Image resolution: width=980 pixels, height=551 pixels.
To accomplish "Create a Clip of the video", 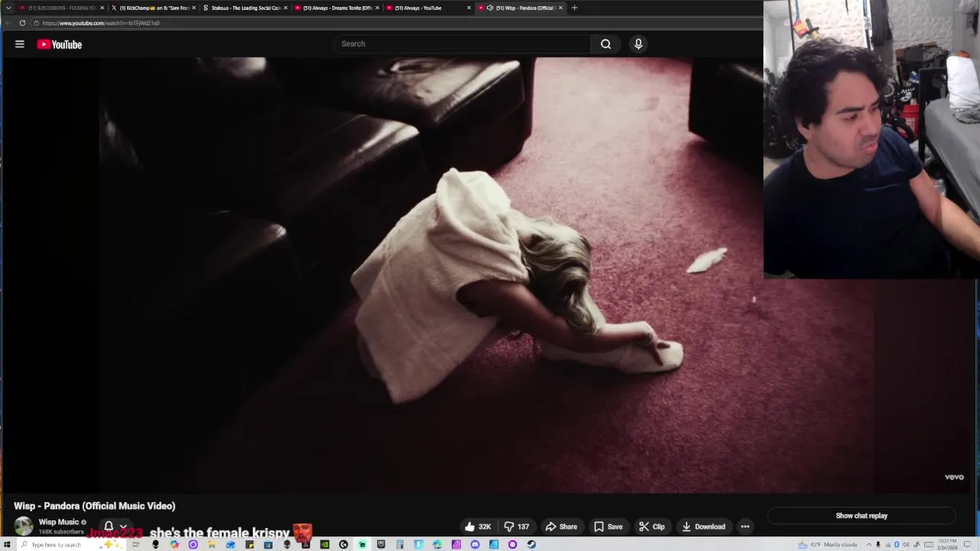I will [x=652, y=527].
